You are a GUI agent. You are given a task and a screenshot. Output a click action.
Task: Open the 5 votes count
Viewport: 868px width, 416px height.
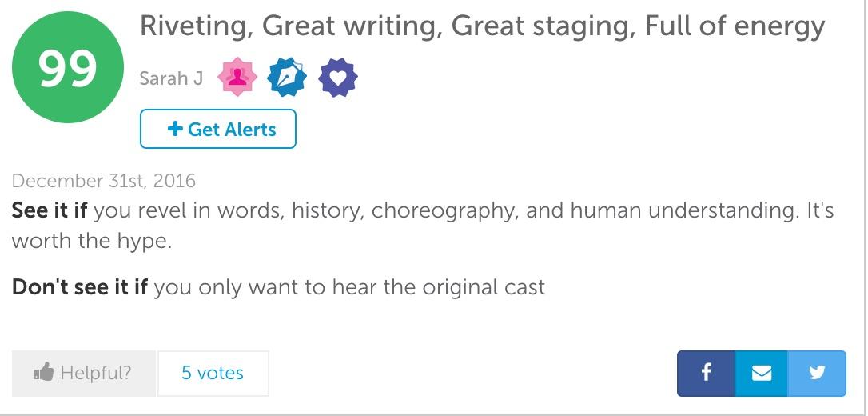pos(213,373)
